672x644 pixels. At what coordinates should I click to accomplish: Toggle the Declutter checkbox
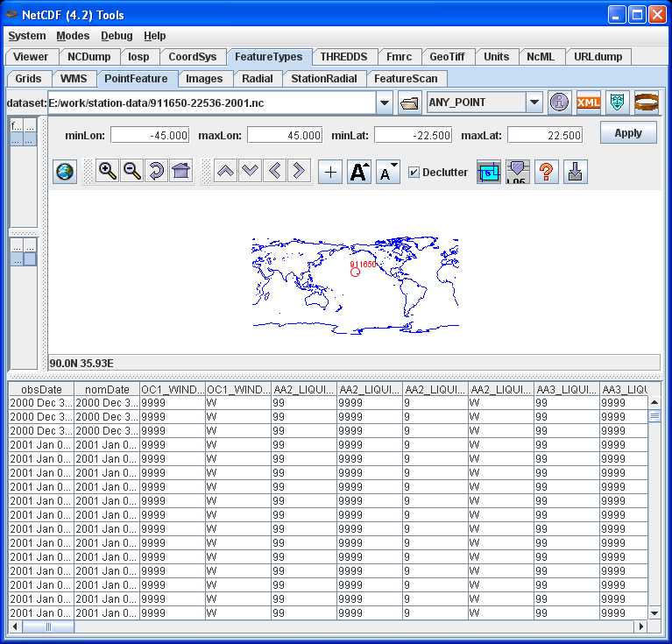click(414, 172)
